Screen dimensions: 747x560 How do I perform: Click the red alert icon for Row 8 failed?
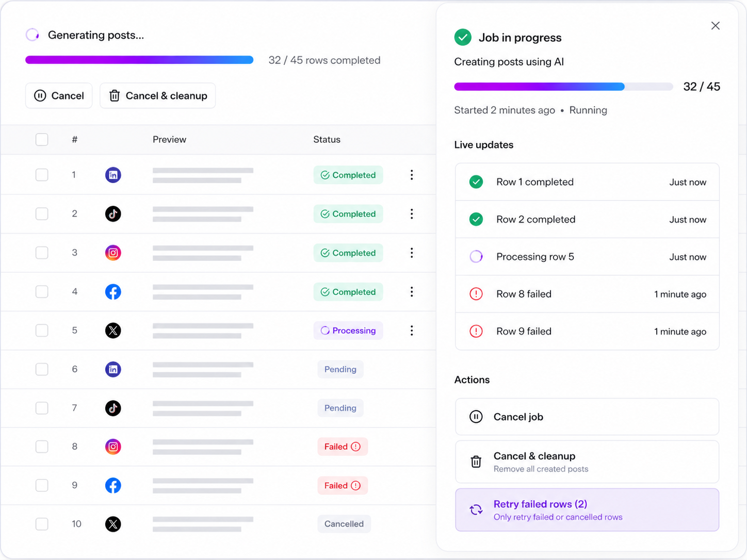coord(476,294)
